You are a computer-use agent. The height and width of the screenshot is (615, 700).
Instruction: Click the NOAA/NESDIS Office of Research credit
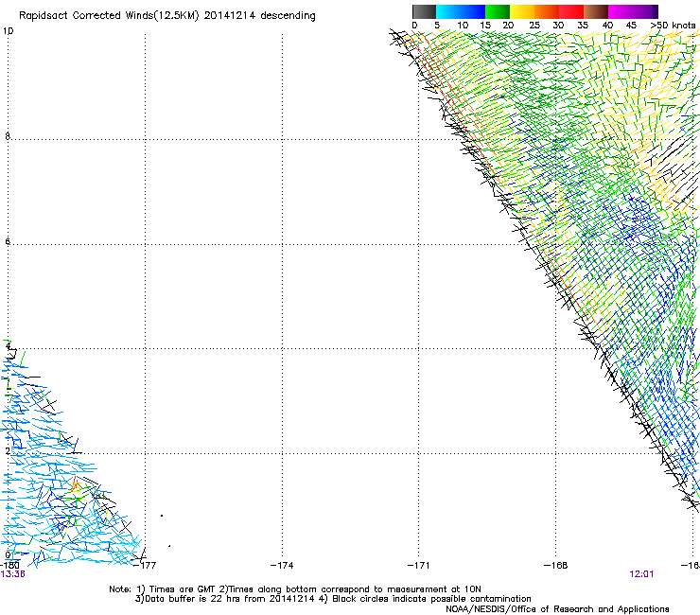[x=557, y=609]
